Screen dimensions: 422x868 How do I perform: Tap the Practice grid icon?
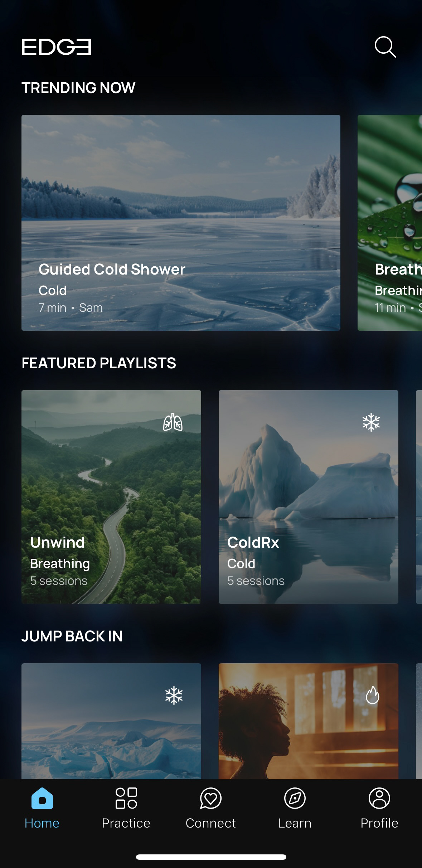click(x=126, y=798)
